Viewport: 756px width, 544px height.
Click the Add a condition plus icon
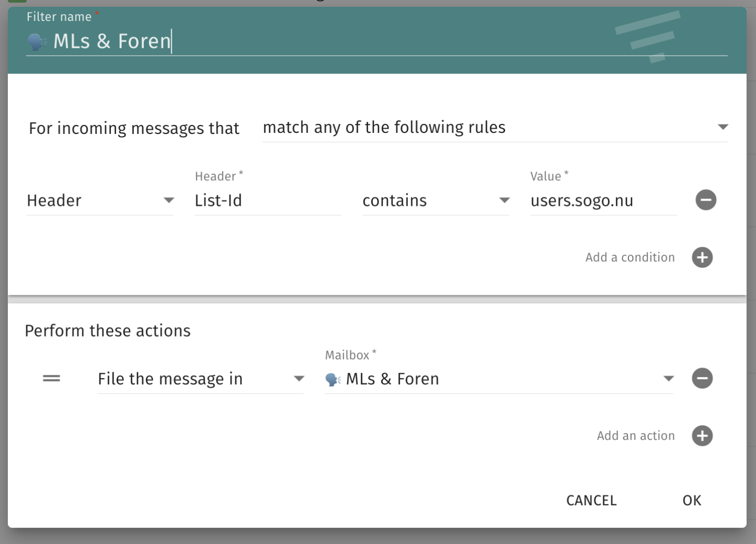point(702,257)
